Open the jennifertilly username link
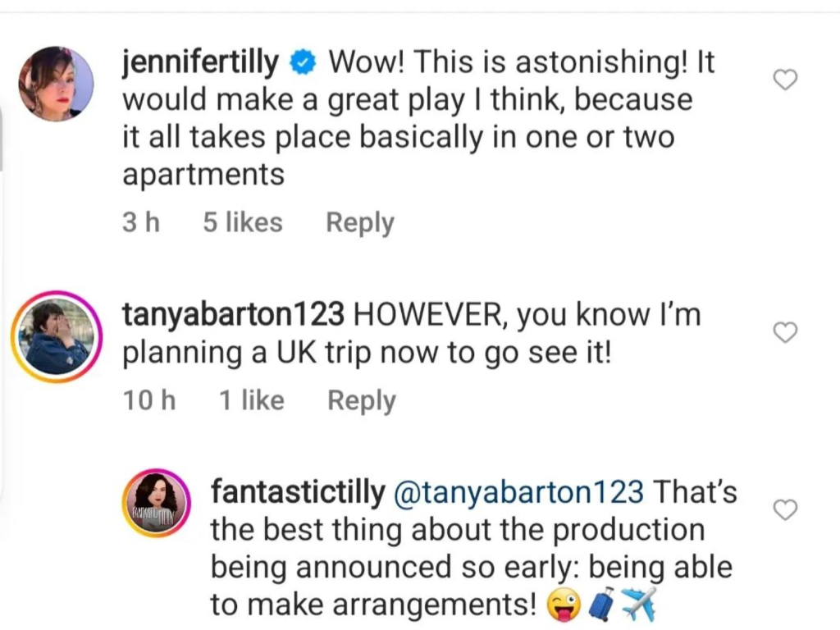The height and width of the screenshot is (630, 840). pyautogui.click(x=200, y=64)
